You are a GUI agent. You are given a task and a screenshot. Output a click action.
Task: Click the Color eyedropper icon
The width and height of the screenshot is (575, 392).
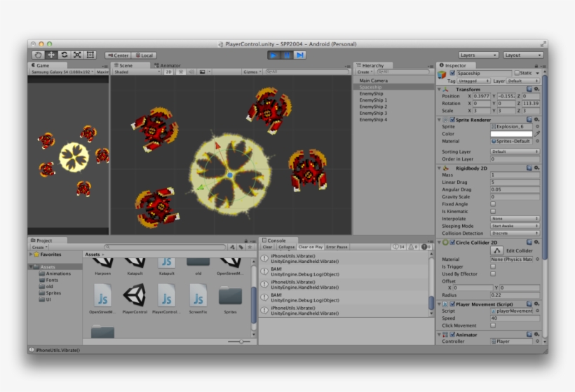click(x=537, y=133)
